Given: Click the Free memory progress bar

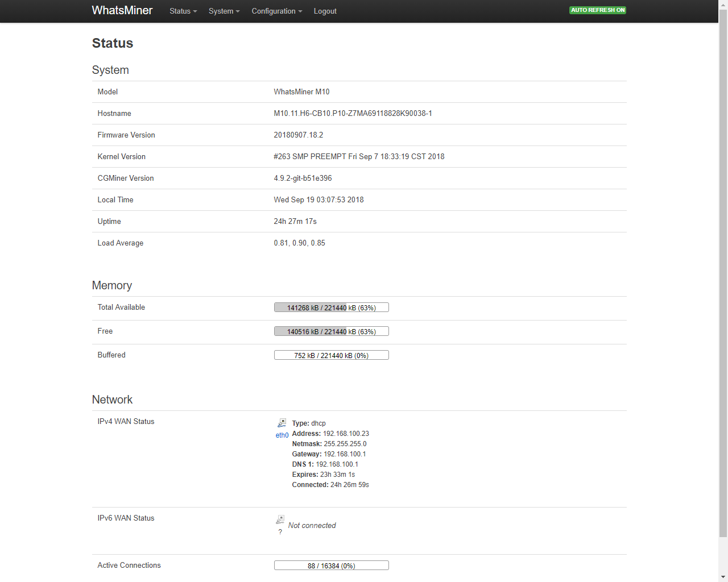Looking at the screenshot, I should pyautogui.click(x=332, y=331).
